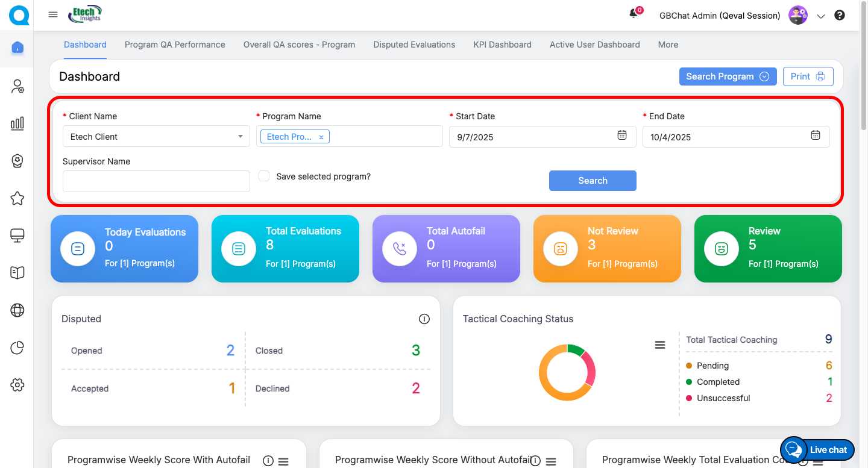Open the hamburger menu in header

53,14
